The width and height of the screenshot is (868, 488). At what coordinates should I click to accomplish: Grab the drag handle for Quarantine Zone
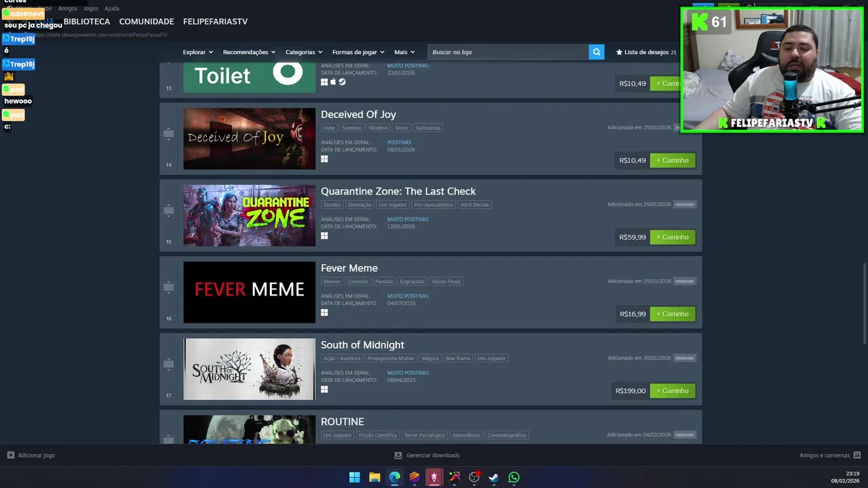coord(168,210)
